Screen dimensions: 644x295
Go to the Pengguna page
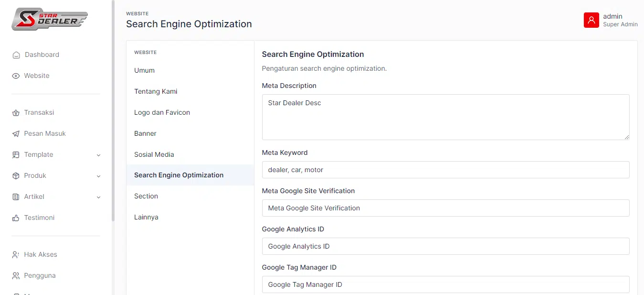40,275
